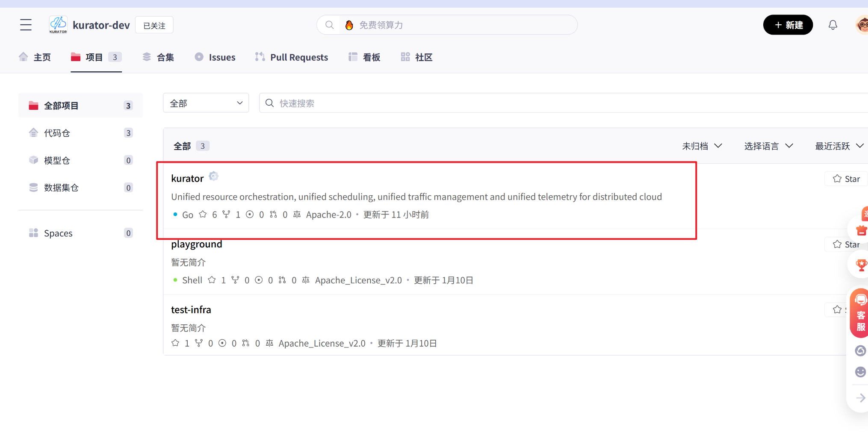Open the hamburger navigation menu

(26, 25)
